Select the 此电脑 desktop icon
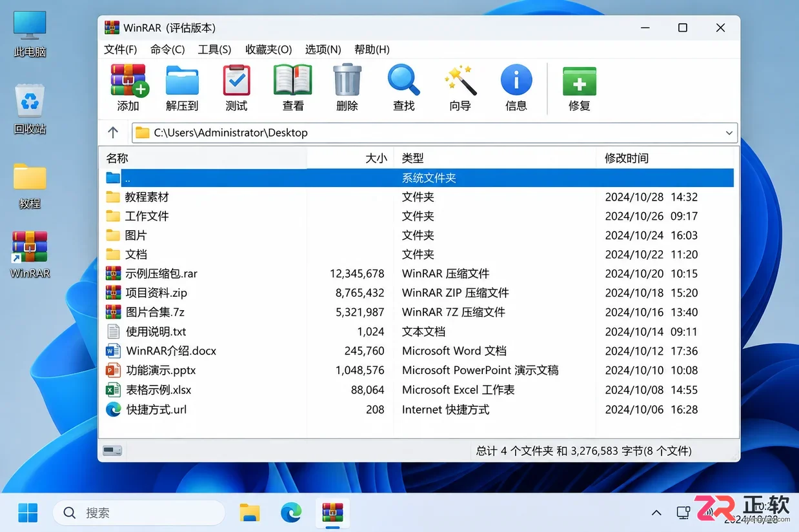The height and width of the screenshot is (532, 799). point(30,26)
